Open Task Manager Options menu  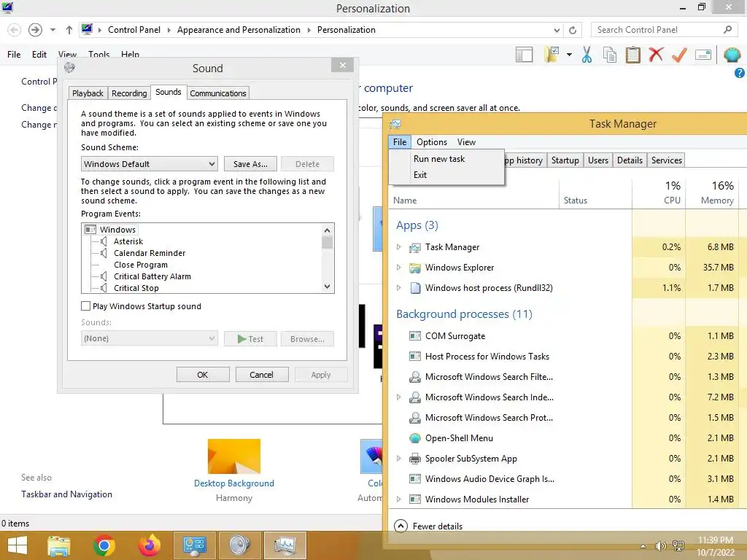[x=432, y=142]
